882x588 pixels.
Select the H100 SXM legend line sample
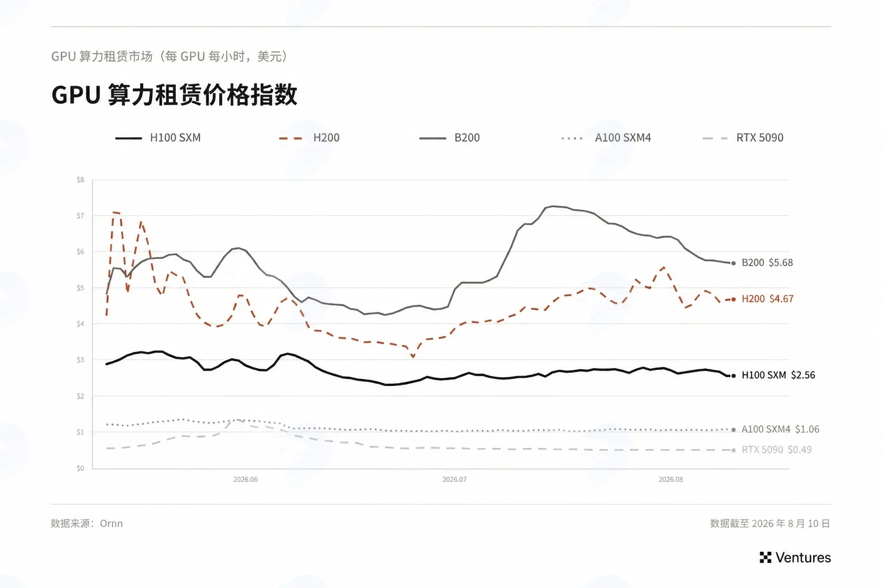click(x=129, y=138)
